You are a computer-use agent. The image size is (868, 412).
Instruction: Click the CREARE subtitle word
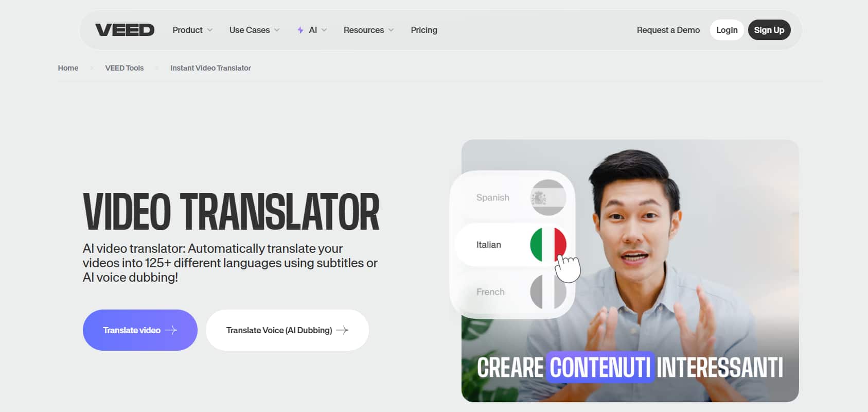(x=510, y=368)
